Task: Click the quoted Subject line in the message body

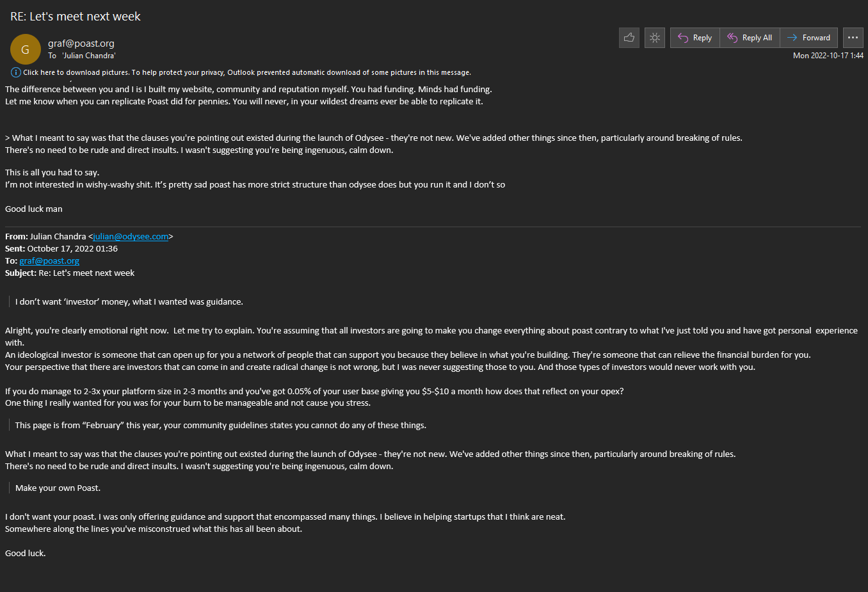Action: [70, 273]
